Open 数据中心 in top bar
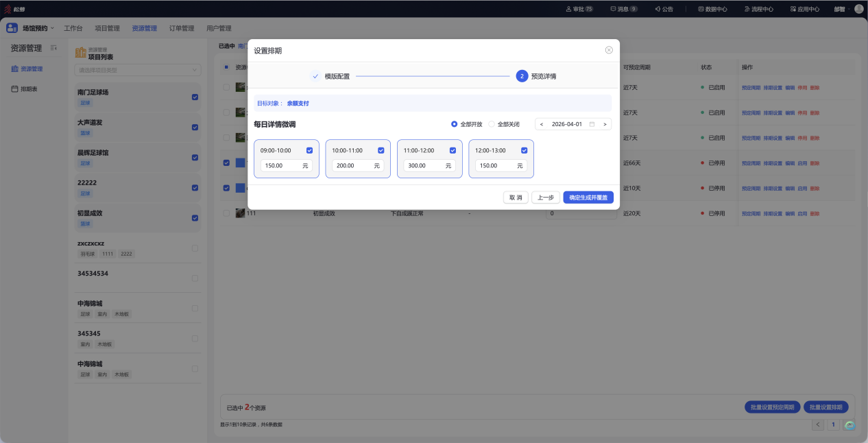The width and height of the screenshot is (868, 443). 712,9
